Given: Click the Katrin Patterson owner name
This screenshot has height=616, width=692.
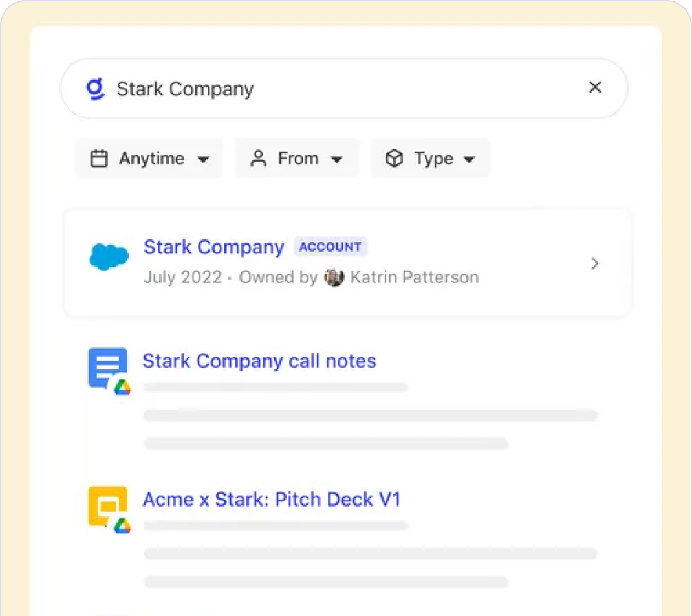Looking at the screenshot, I should (415, 278).
